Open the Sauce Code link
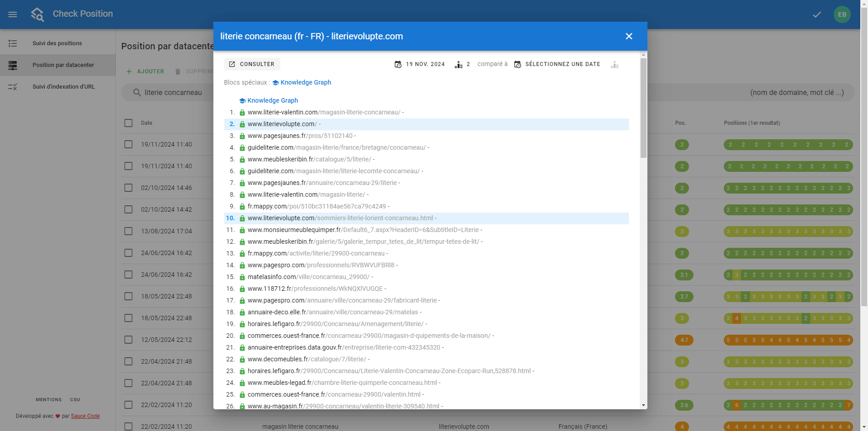The height and width of the screenshot is (431, 868). click(85, 416)
